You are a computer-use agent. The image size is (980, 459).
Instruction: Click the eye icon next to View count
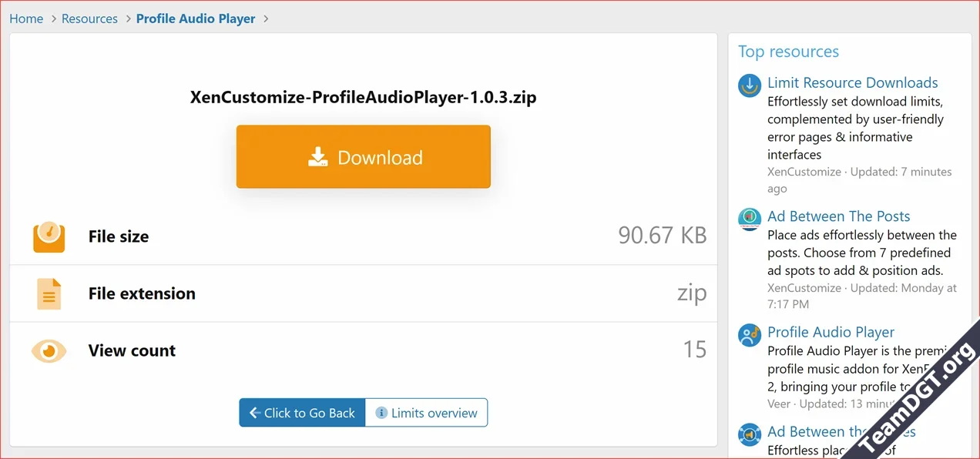(x=49, y=350)
